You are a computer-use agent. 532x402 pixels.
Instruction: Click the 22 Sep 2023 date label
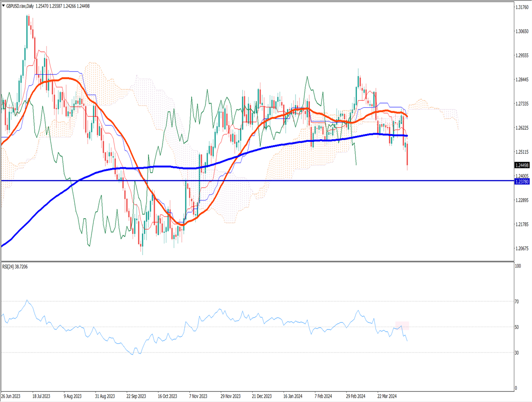136,396
